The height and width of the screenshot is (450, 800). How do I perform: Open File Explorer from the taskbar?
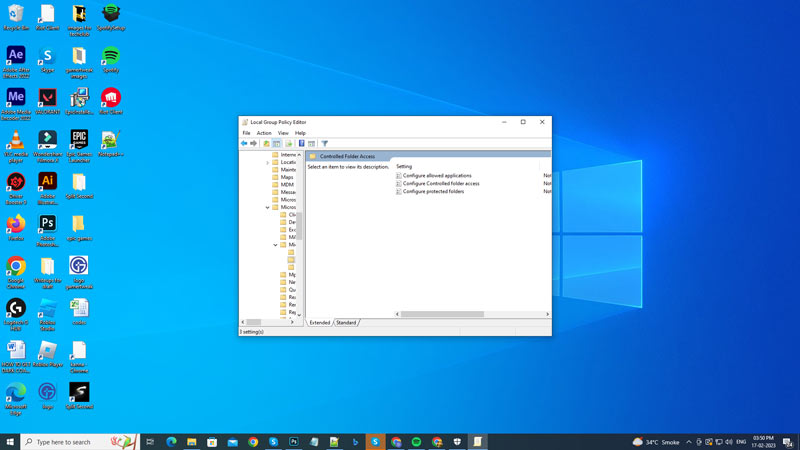(x=191, y=442)
